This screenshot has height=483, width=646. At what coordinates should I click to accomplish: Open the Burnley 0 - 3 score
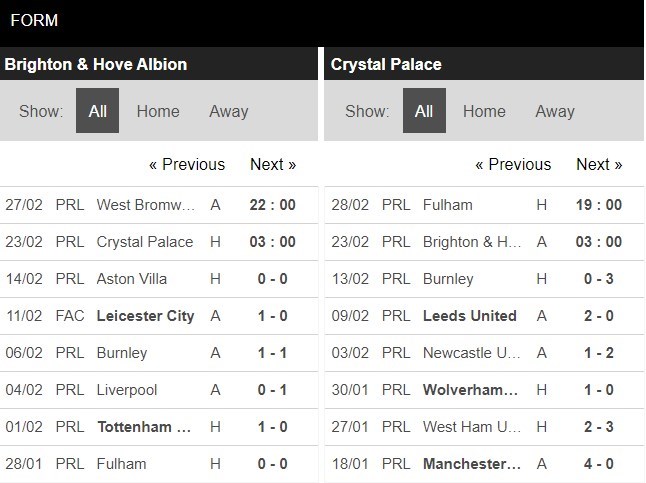pyautogui.click(x=599, y=279)
